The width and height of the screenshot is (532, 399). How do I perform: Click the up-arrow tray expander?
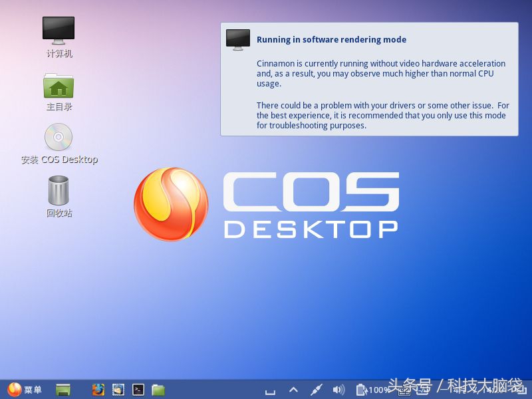[x=294, y=390]
